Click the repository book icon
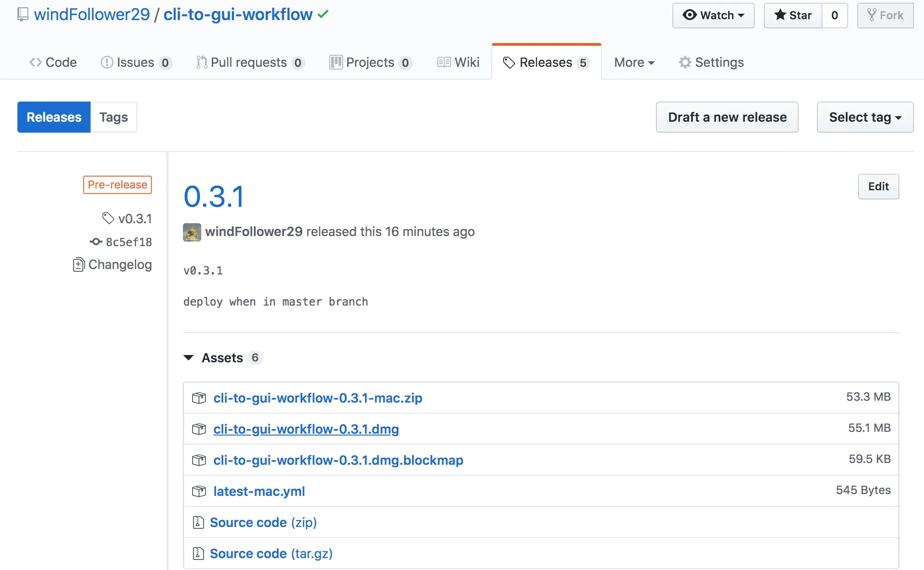 point(22,15)
